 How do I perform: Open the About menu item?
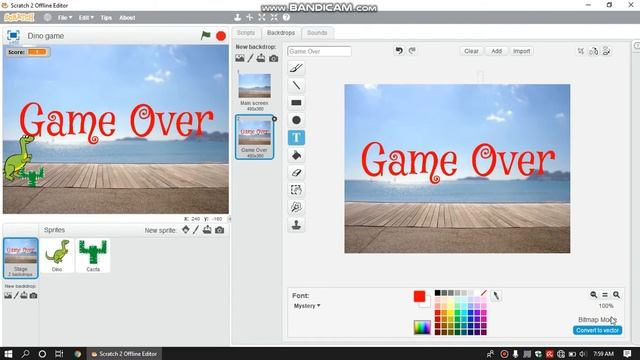127,18
